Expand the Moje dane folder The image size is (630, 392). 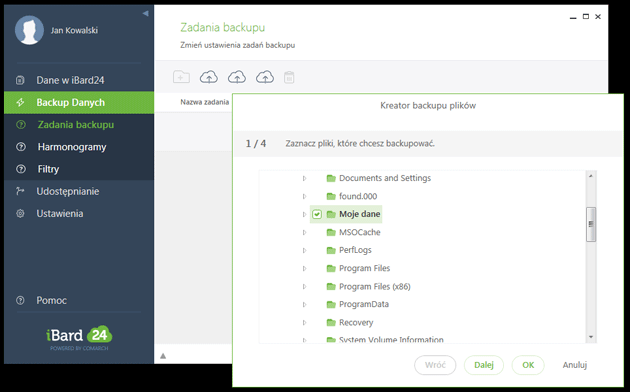[305, 214]
